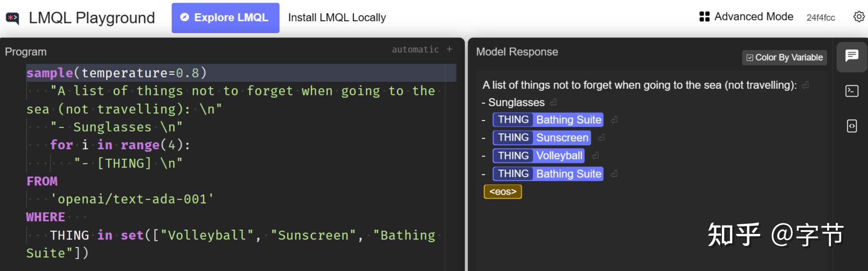The image size is (868, 271).
Task: Click the sample(temperature=0.8) line in the editor
Action: 116,73
